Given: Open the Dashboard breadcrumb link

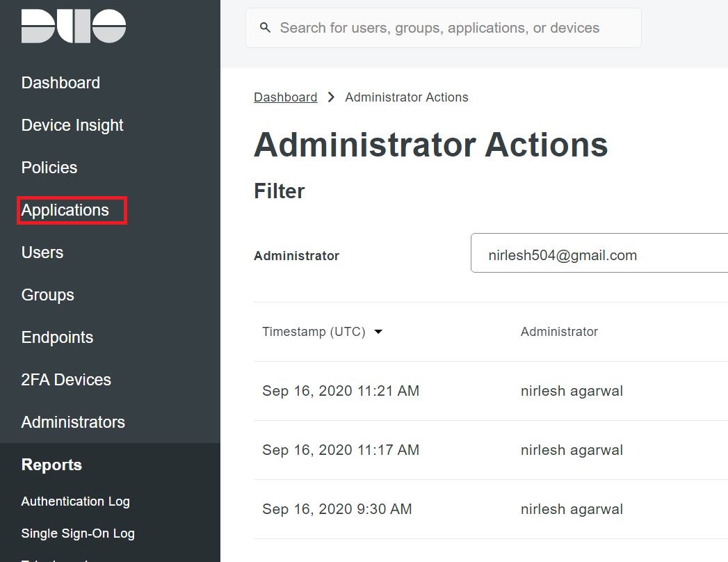Looking at the screenshot, I should [x=285, y=97].
